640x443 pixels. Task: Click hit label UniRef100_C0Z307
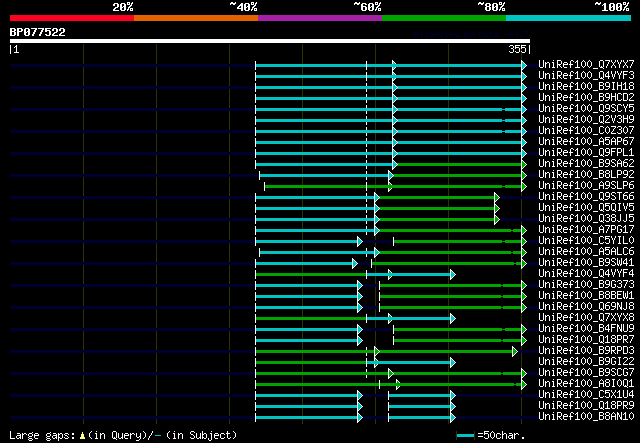click(x=586, y=131)
